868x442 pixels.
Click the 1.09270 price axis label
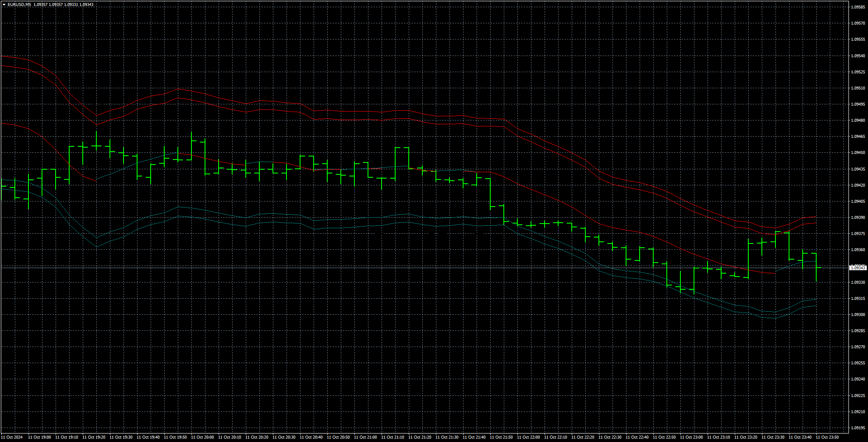coord(858,347)
